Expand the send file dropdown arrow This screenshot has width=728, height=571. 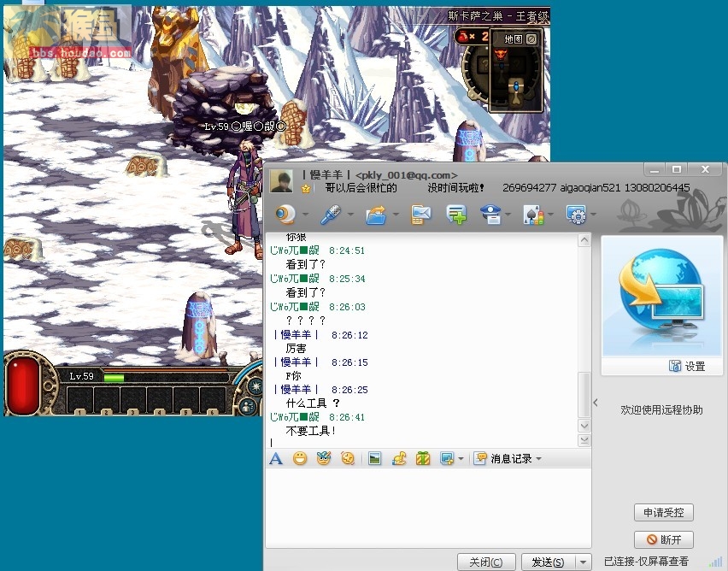pos(396,215)
